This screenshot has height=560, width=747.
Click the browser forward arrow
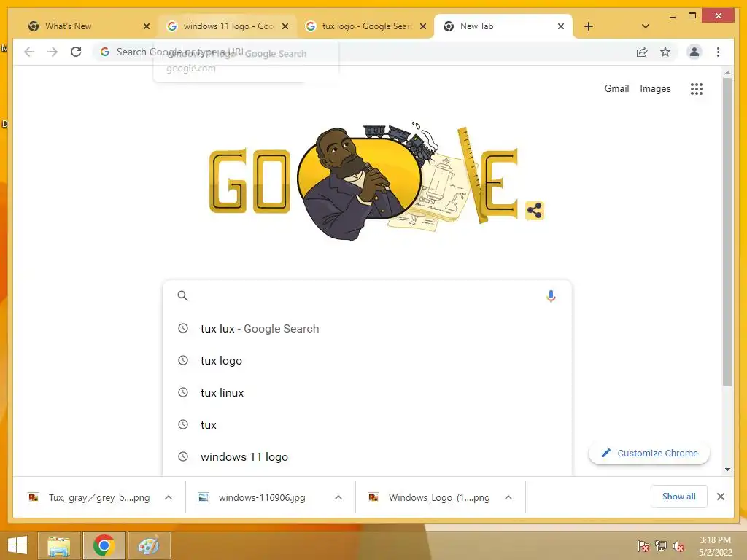(x=53, y=52)
